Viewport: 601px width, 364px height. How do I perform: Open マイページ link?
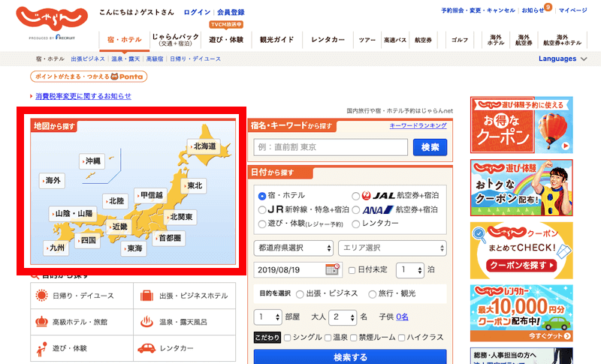[572, 11]
